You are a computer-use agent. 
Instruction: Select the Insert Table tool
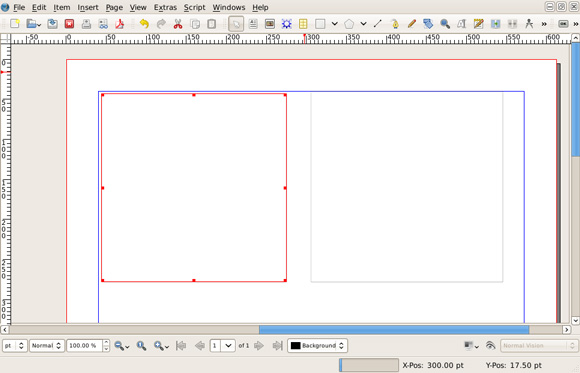(x=303, y=24)
